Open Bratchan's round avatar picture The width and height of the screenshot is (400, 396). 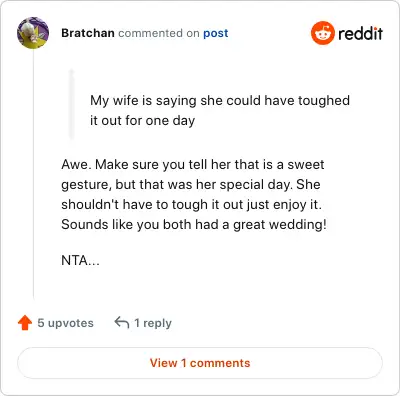[33, 33]
